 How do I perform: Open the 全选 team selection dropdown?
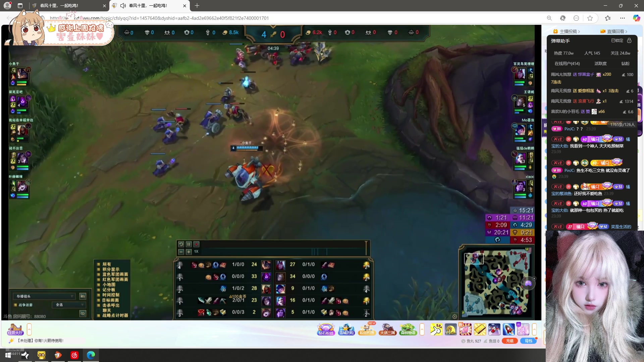coord(68,305)
